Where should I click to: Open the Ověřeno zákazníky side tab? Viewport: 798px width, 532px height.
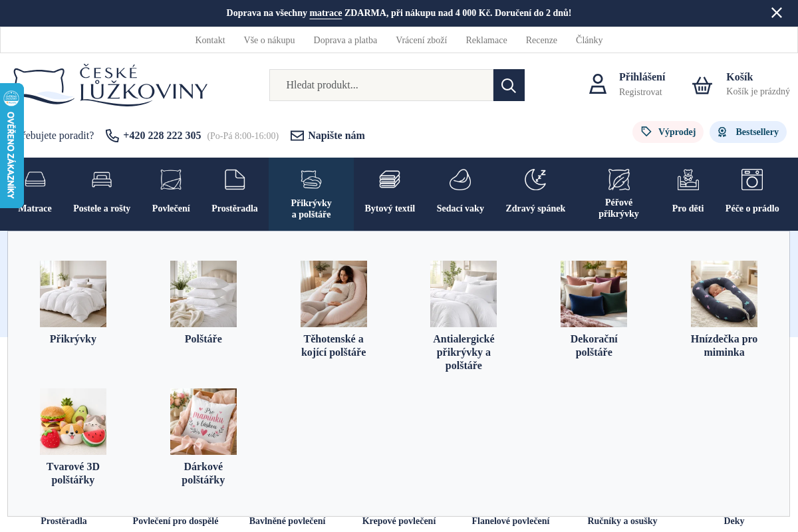[x=11, y=146]
